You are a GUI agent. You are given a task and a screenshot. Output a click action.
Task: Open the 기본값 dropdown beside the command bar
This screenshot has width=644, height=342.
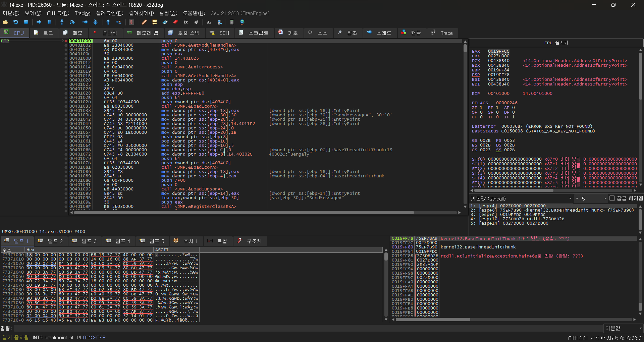[623, 329]
